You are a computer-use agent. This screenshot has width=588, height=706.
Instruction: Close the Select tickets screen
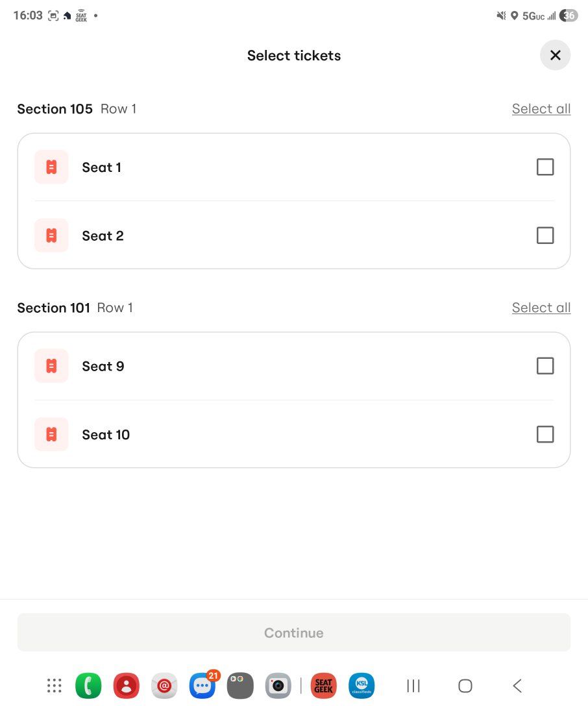tap(555, 56)
